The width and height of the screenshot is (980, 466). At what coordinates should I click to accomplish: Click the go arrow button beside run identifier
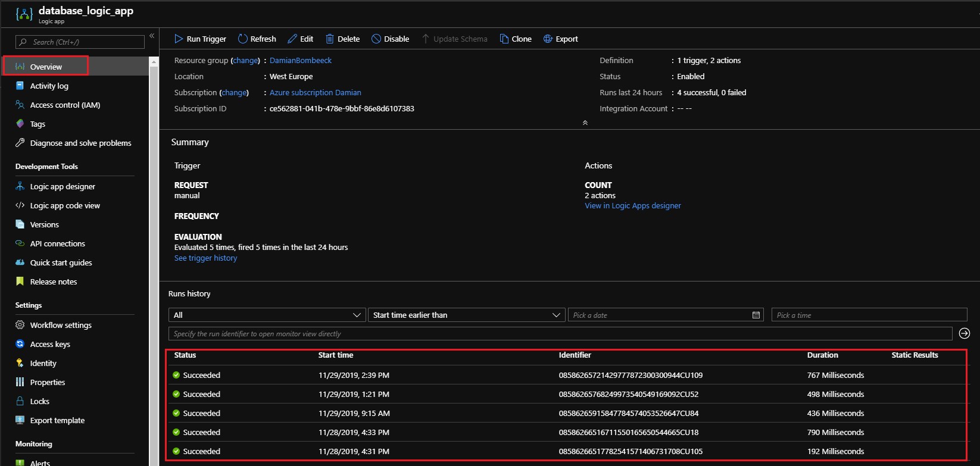click(965, 333)
